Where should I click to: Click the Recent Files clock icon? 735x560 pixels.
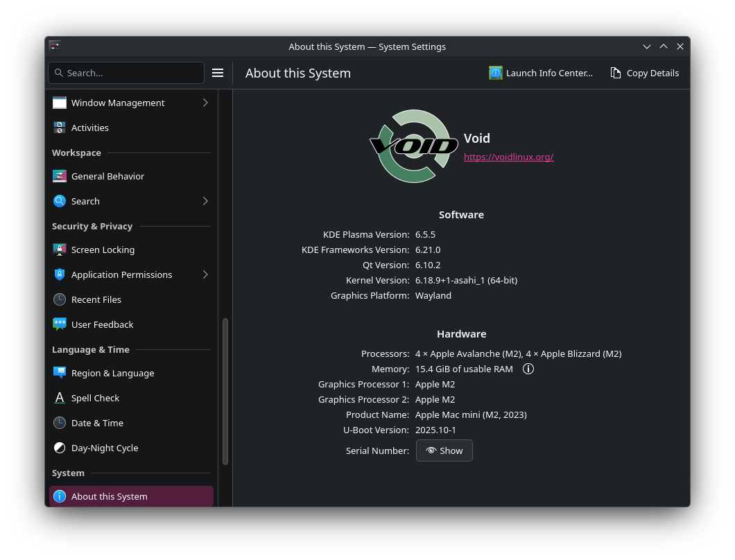pos(60,299)
